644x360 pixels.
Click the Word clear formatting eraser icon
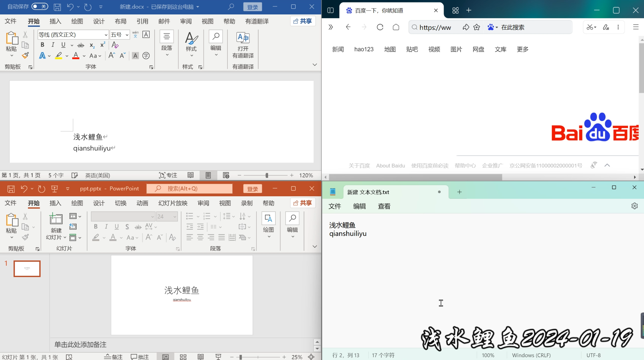click(115, 45)
